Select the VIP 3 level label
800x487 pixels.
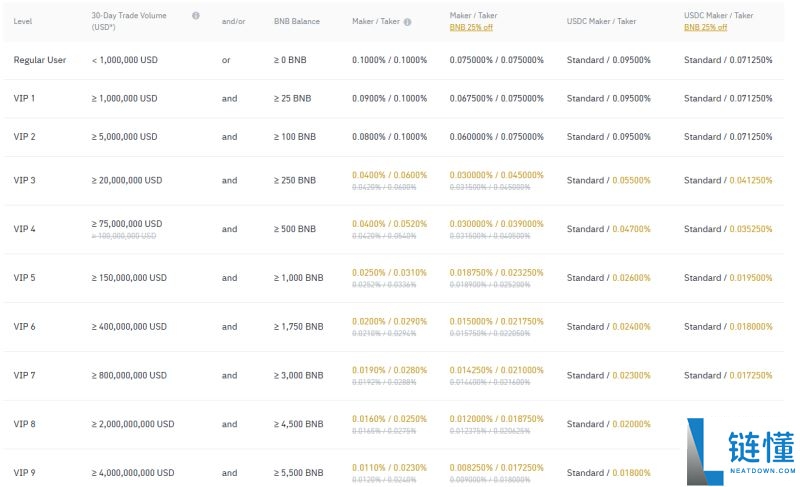click(x=24, y=180)
